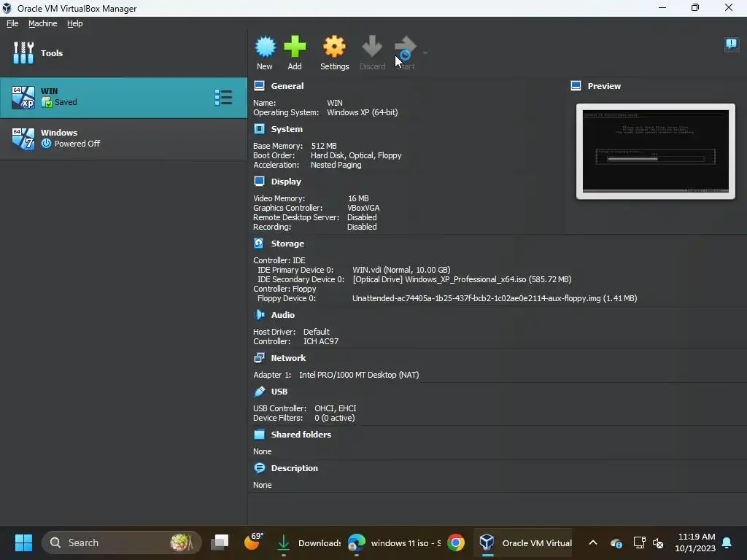Click the taskbar Search box

click(122, 542)
